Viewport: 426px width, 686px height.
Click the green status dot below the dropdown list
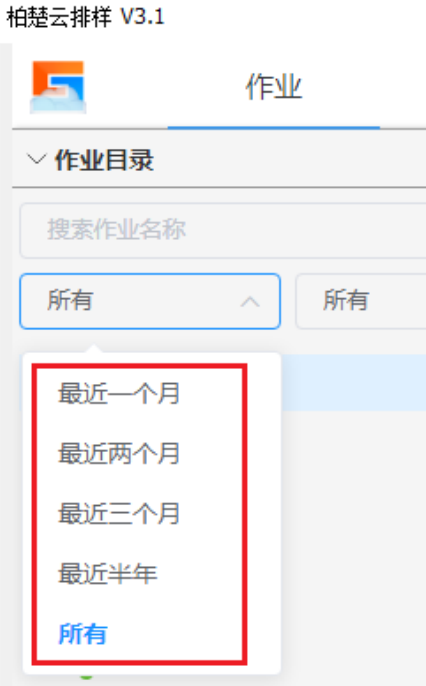click(87, 676)
